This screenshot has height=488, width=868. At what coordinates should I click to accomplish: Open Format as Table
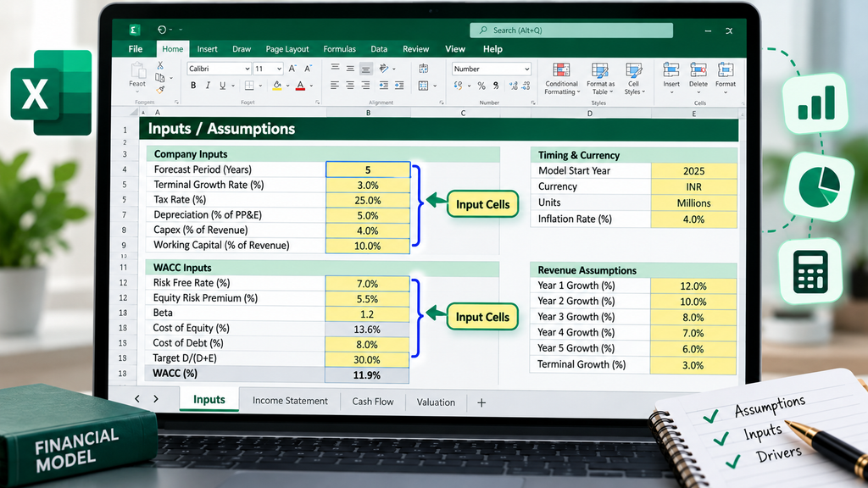(600, 79)
